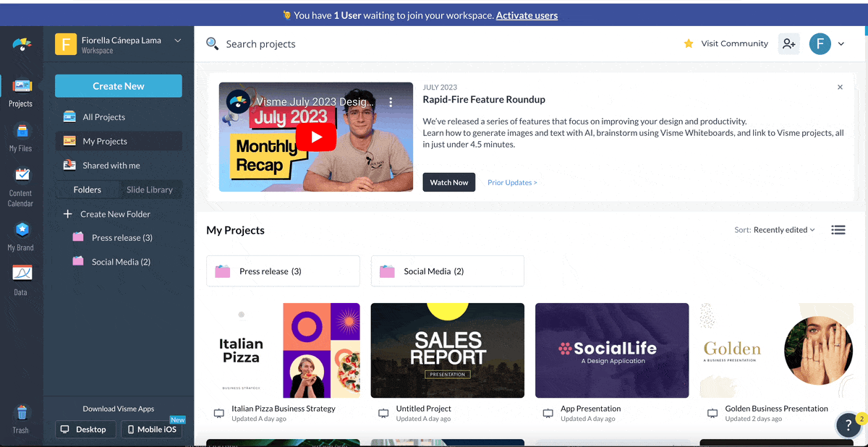Viewport: 868px width, 447px height.
Task: Click the search magnifier icon
Action: (213, 44)
